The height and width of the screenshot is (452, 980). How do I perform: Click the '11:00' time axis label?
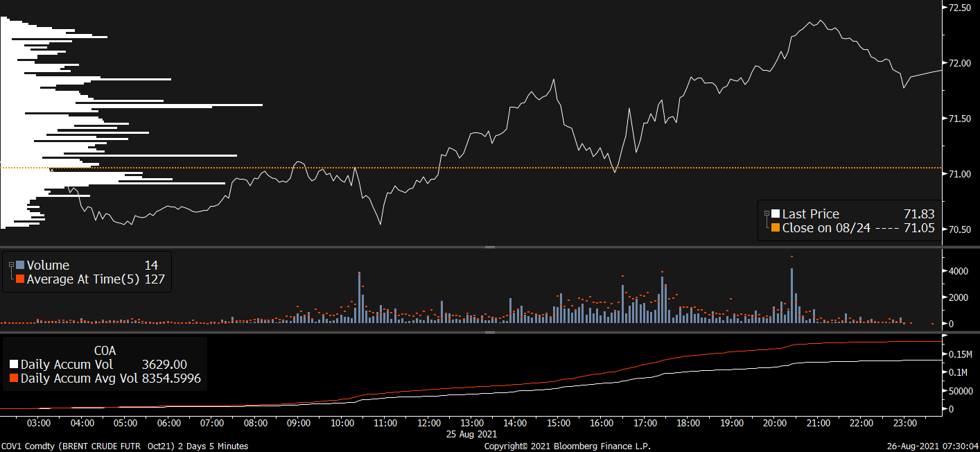[x=385, y=423]
